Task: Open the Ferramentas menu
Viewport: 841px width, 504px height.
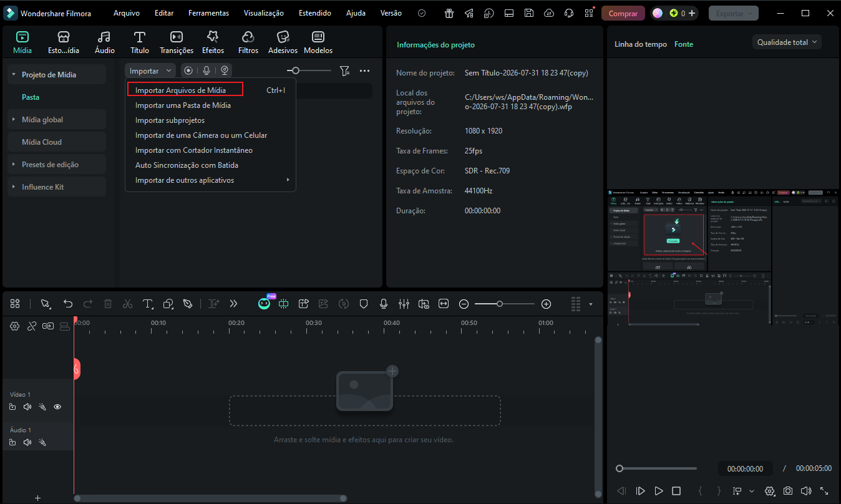Action: pyautogui.click(x=208, y=13)
